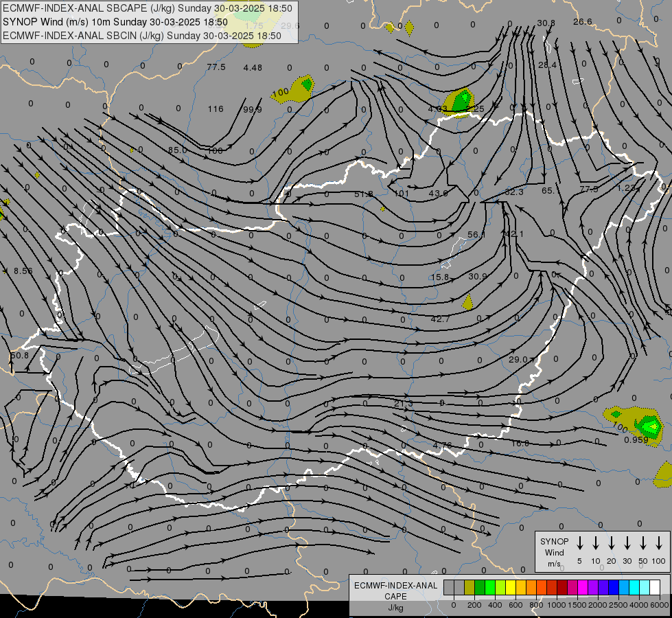Image resolution: width=672 pixels, height=618 pixels.
Task: Click the map value '51.8'
Action: point(363,194)
